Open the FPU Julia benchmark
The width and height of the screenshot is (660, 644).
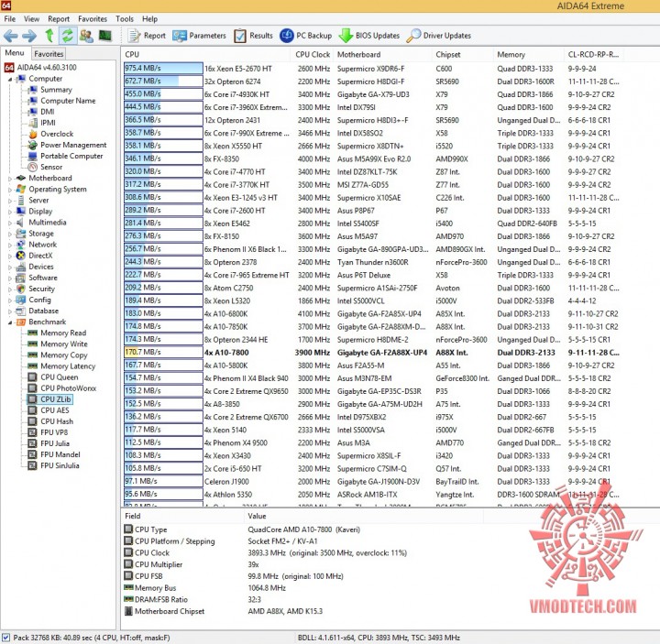point(55,443)
